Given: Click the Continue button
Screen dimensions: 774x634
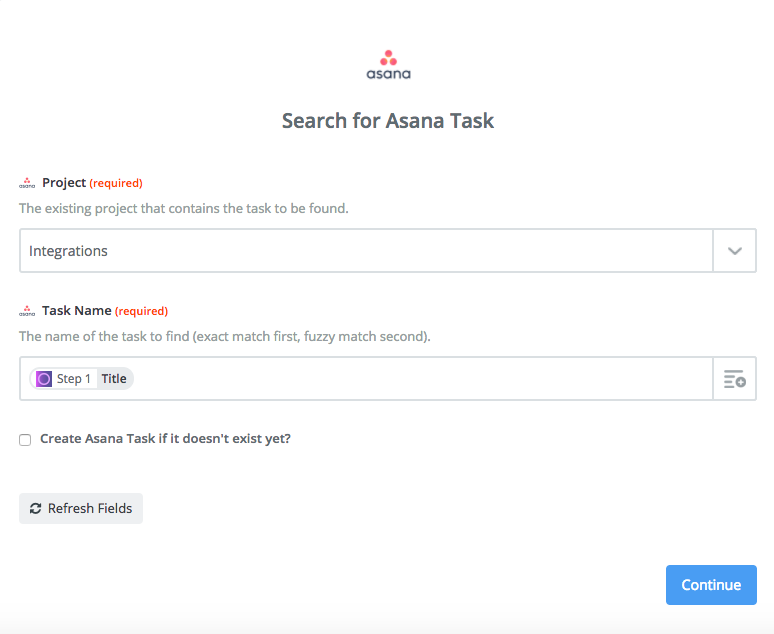Looking at the screenshot, I should [711, 585].
